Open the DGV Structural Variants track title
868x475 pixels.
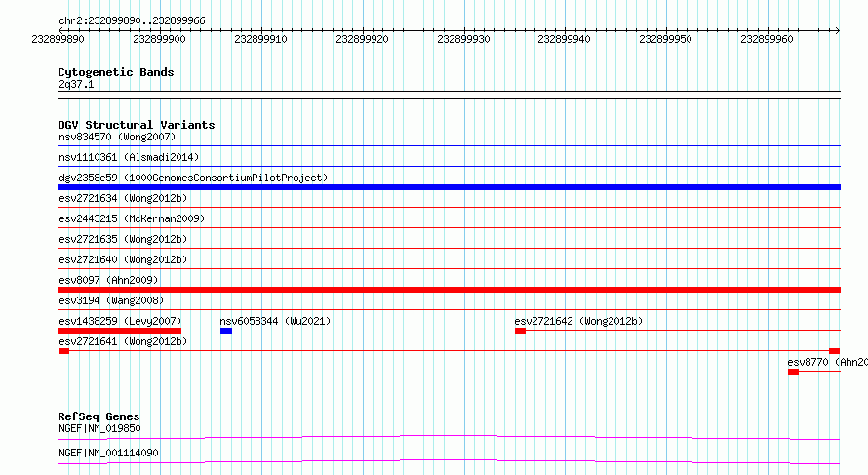pyautogui.click(x=137, y=125)
